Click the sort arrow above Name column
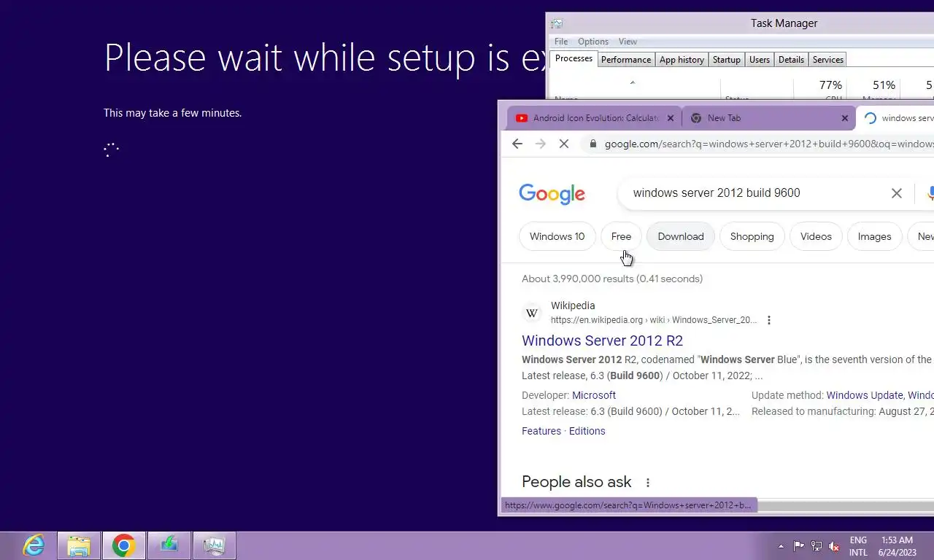 (x=633, y=83)
